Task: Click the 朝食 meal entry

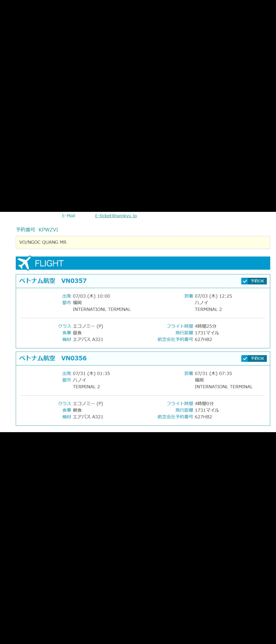Action: coord(77,410)
